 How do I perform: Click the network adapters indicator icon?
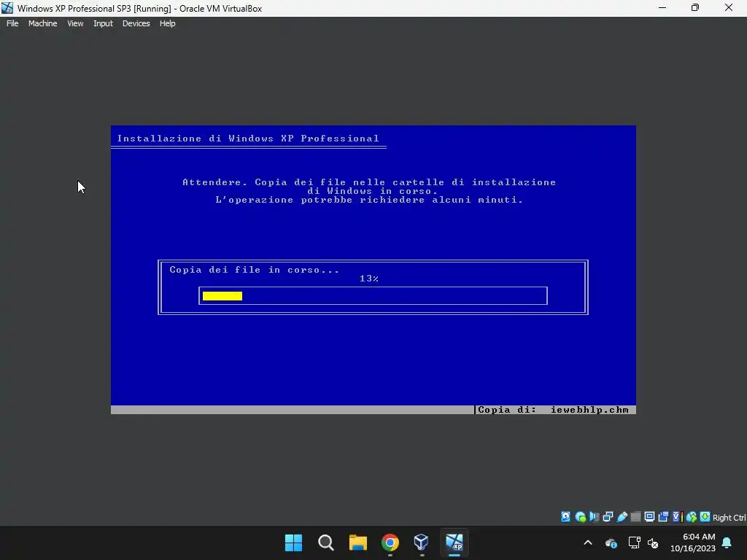(608, 517)
